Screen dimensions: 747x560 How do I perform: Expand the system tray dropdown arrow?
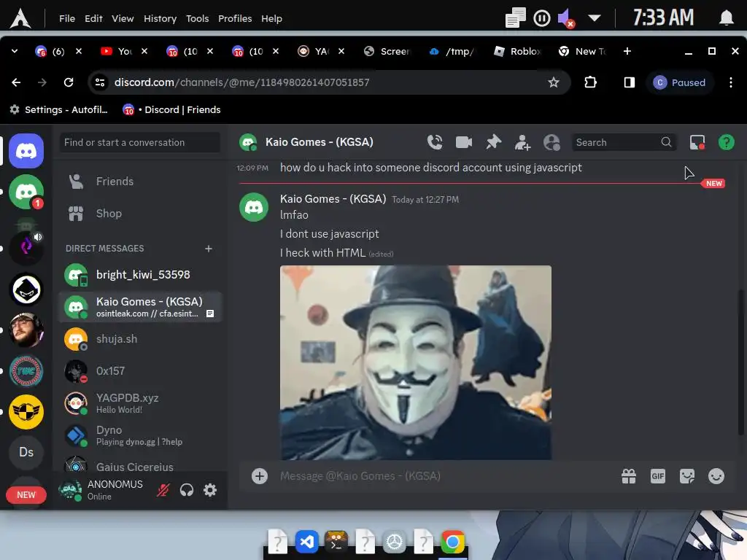(x=594, y=18)
